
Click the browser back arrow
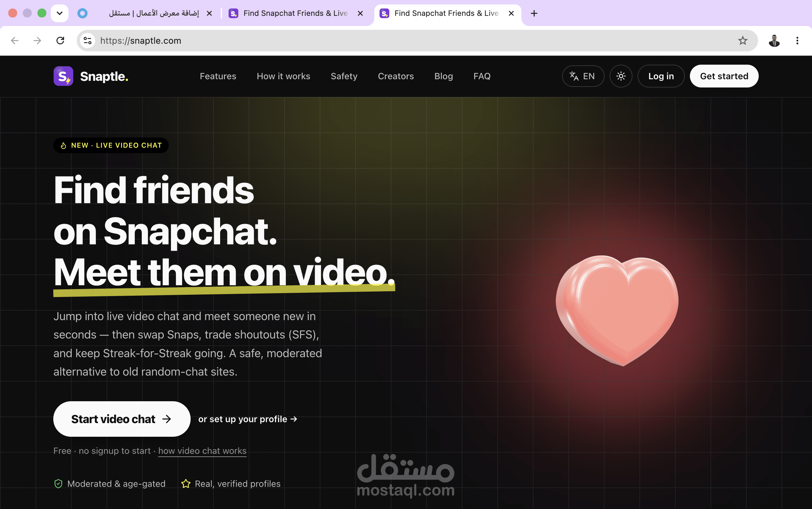[15, 41]
